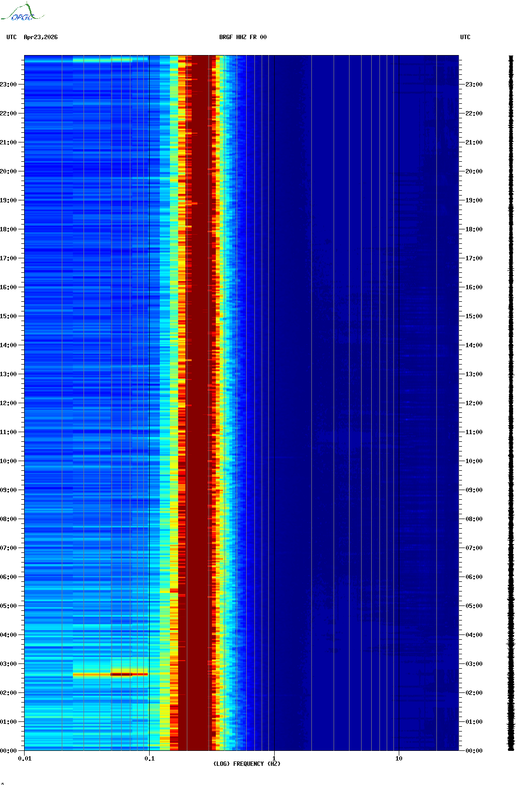The height and width of the screenshot is (789, 532).
Task: Click the seismogram waveform trace beside the spectrogram
Action: (x=511, y=403)
